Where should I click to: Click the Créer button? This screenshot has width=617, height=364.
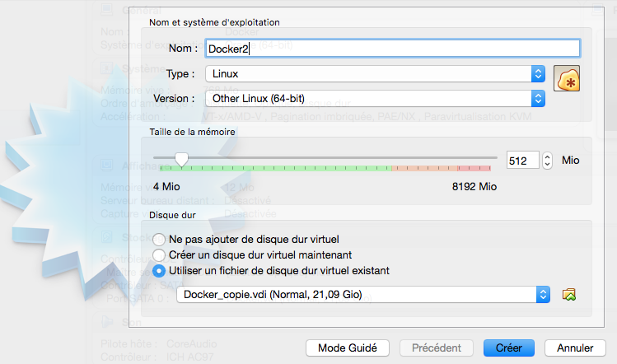tap(509, 348)
